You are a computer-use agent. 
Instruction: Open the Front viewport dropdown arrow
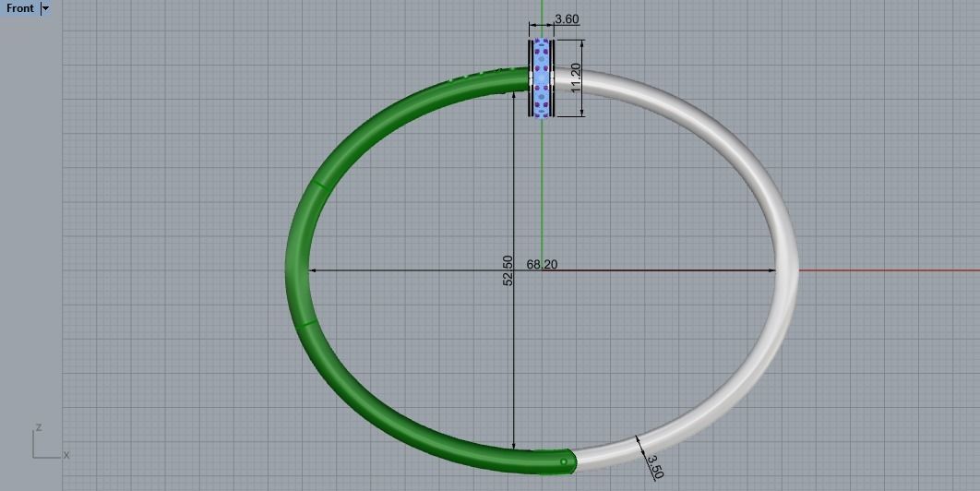point(45,8)
